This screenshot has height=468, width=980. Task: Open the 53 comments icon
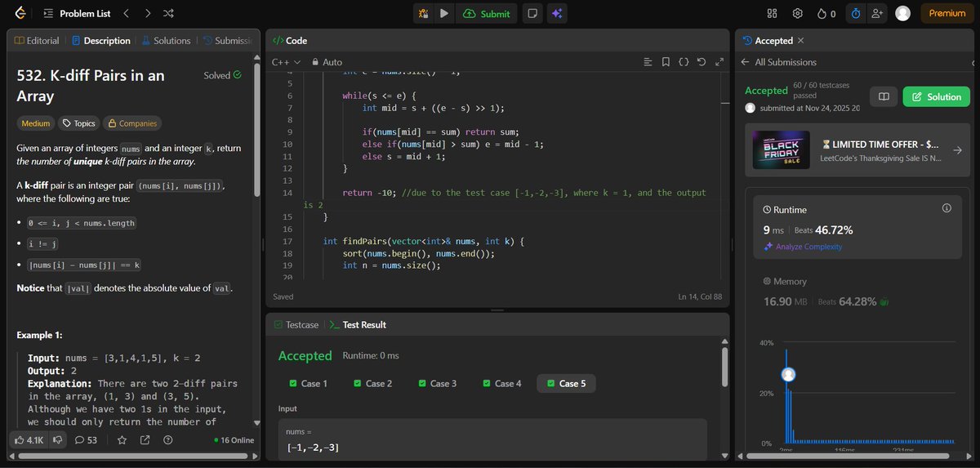86,439
